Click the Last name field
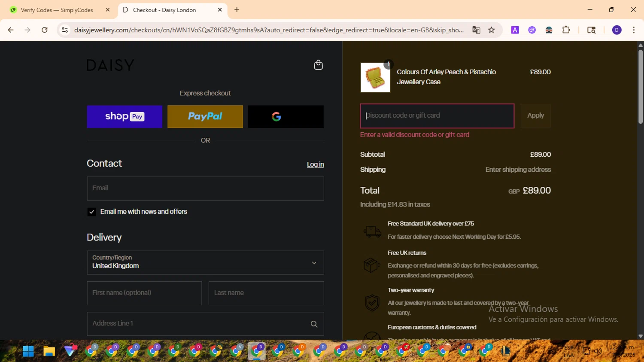This screenshot has height=362, width=644. [266, 293]
